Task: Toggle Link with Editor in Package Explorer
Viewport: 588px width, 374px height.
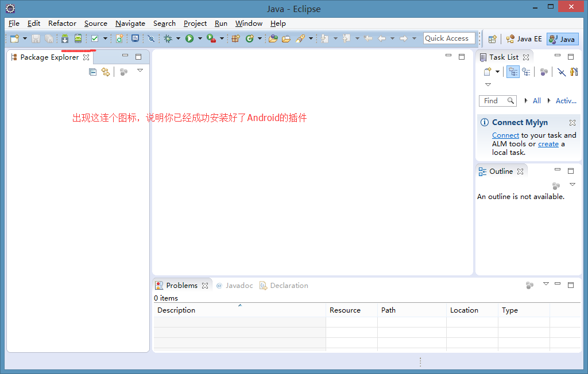Action: [105, 72]
